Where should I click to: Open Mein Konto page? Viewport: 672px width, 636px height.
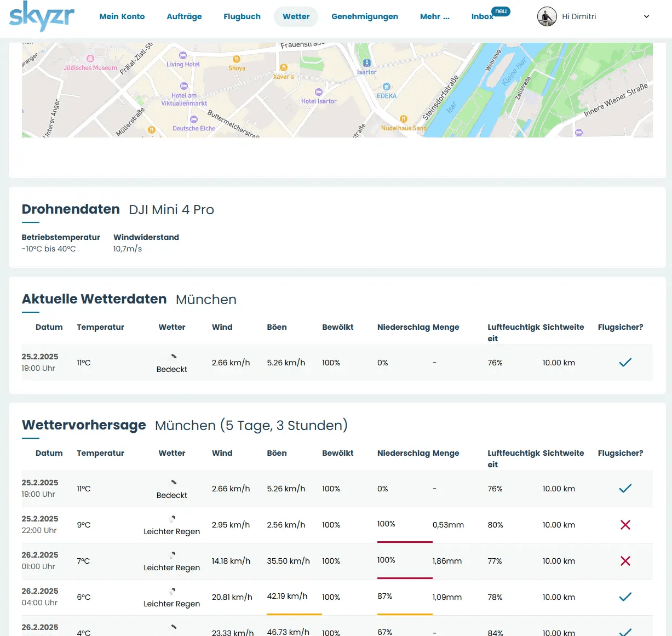click(122, 16)
